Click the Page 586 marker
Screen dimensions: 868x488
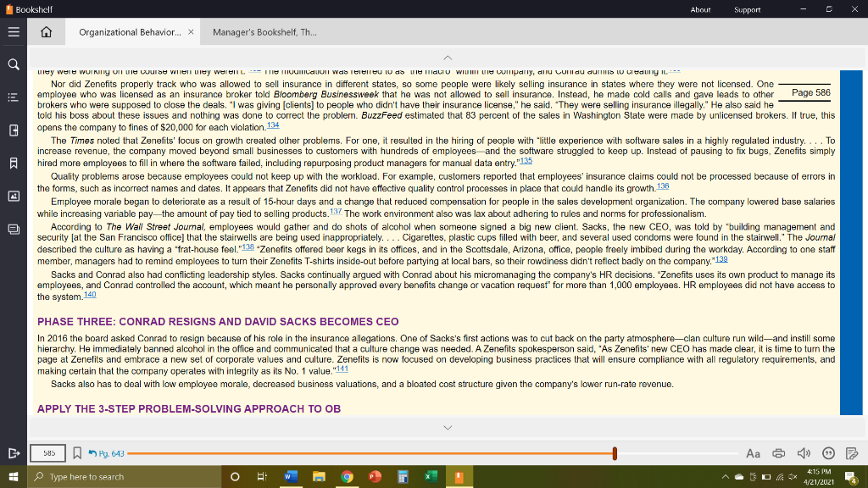811,92
